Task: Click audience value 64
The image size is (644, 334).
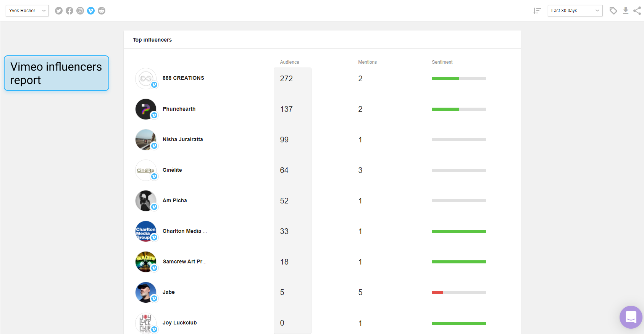Action: pyautogui.click(x=284, y=170)
